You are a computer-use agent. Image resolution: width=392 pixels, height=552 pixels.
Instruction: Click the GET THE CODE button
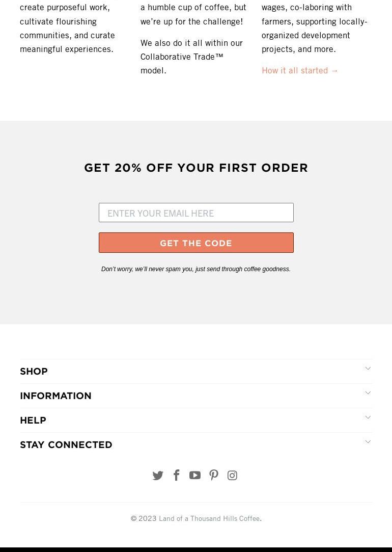pyautogui.click(x=196, y=243)
